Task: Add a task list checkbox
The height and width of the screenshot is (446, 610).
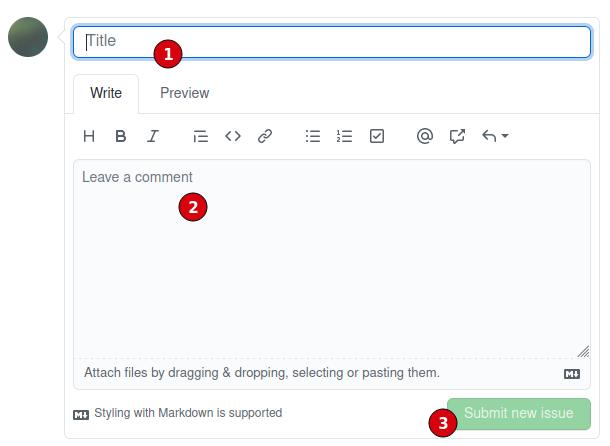Action: click(x=377, y=136)
